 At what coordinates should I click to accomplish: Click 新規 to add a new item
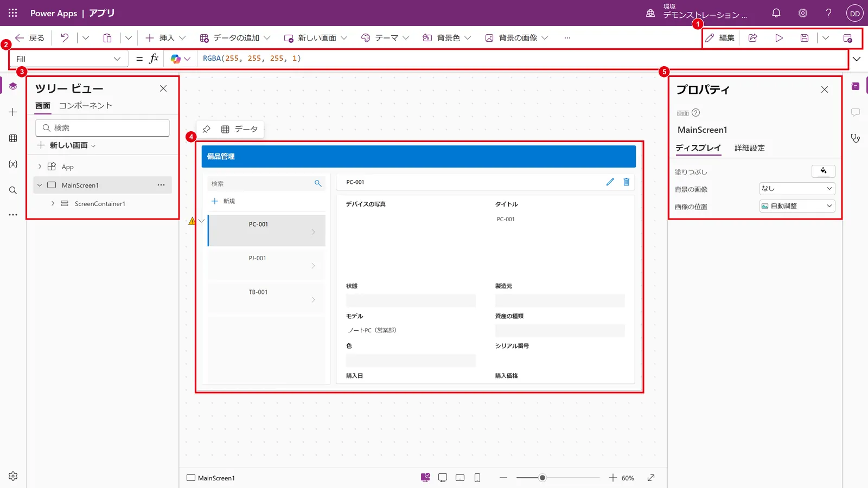tap(223, 201)
